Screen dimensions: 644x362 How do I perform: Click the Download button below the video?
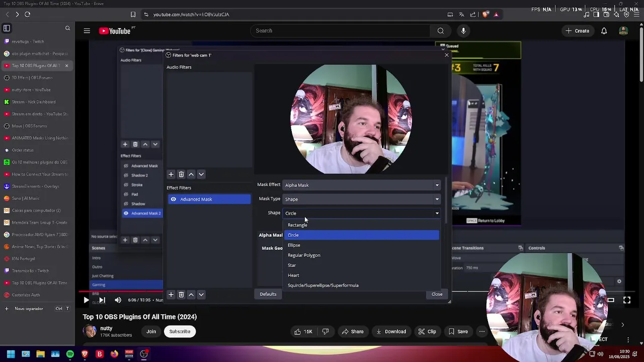(x=391, y=331)
